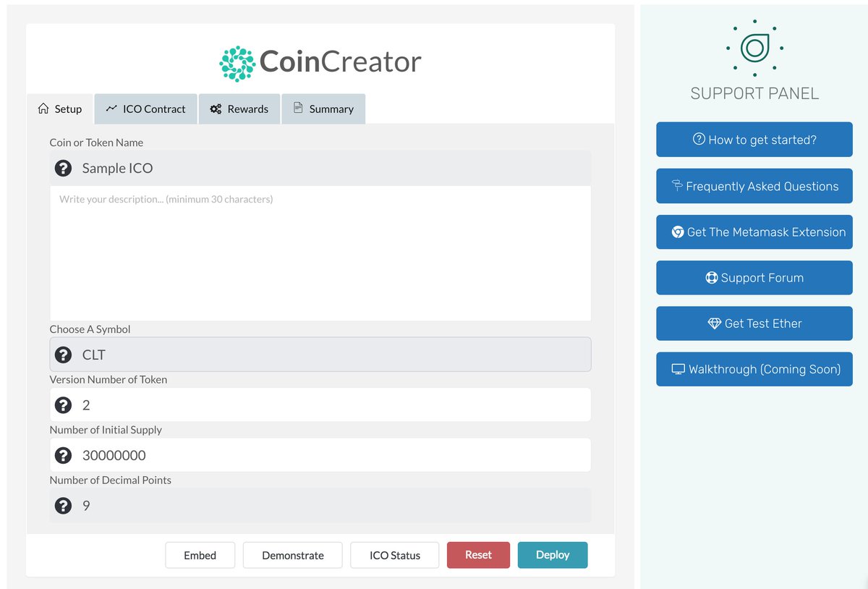This screenshot has width=868, height=589.
Task: Go to the Summary tab
Action: pyautogui.click(x=323, y=109)
